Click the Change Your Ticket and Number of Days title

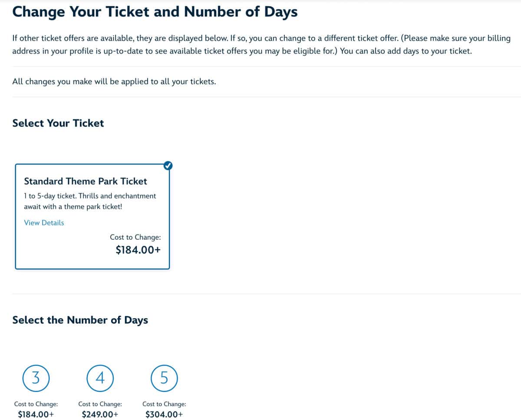pos(155,12)
